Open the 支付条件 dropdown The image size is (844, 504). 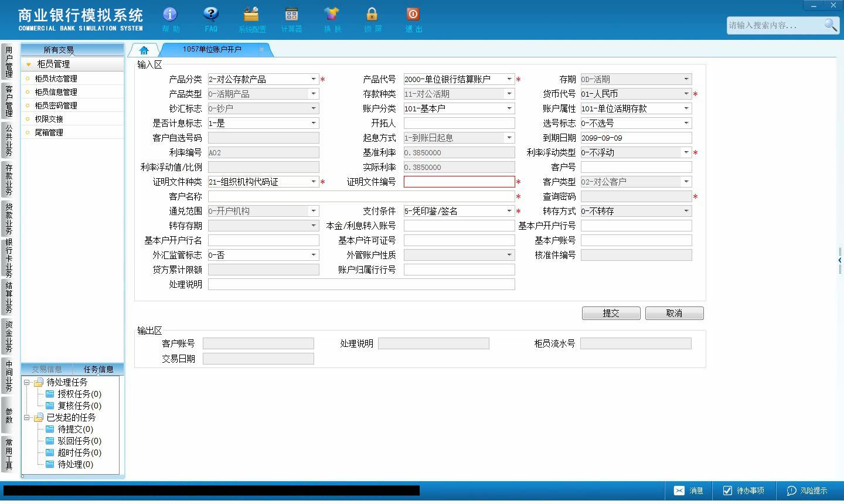click(509, 211)
